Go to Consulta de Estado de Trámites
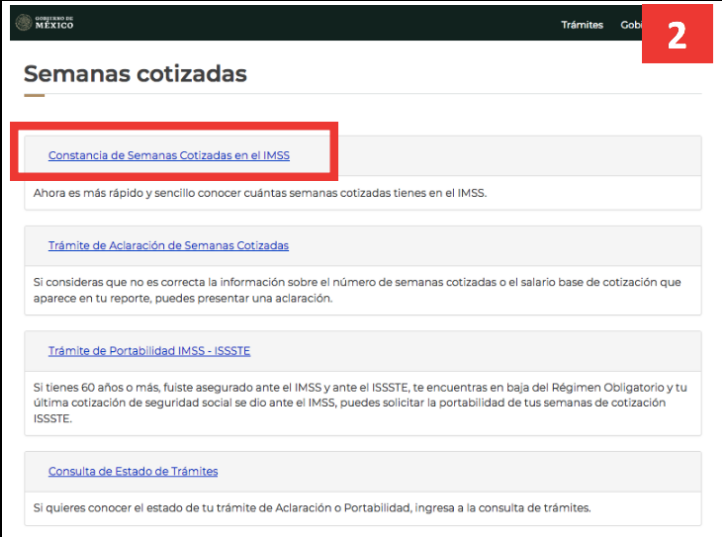Screen dimensions: 722x537 133,471
